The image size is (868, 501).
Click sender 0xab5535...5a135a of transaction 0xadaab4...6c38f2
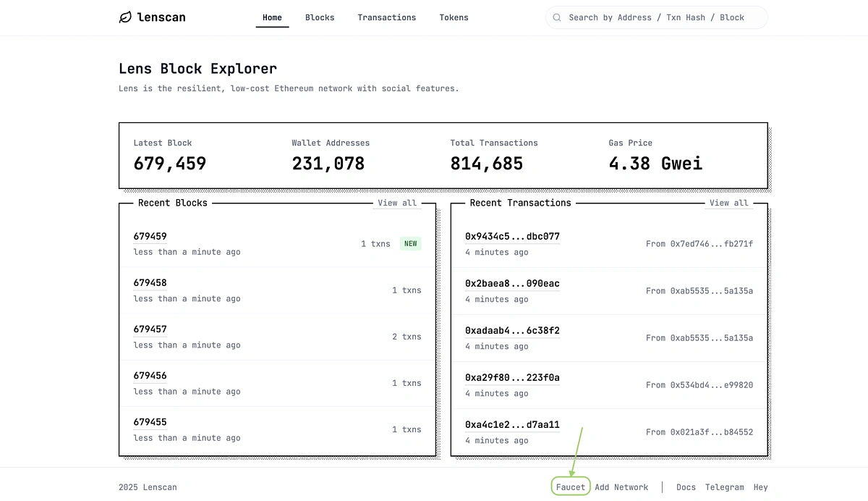(x=712, y=338)
